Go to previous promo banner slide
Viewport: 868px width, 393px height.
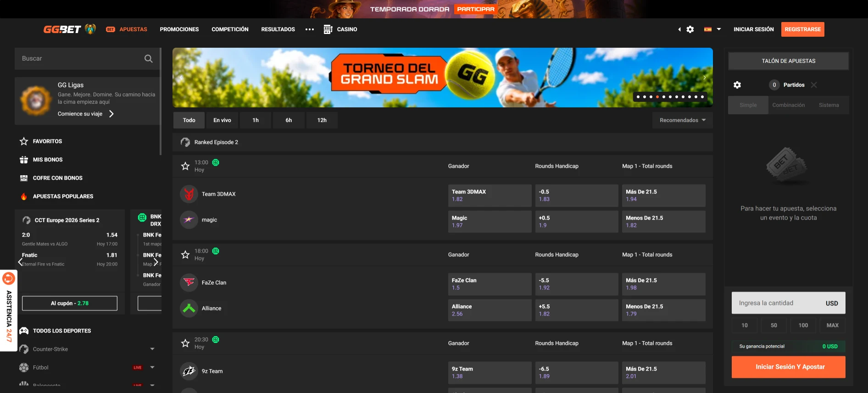pyautogui.click(x=181, y=77)
